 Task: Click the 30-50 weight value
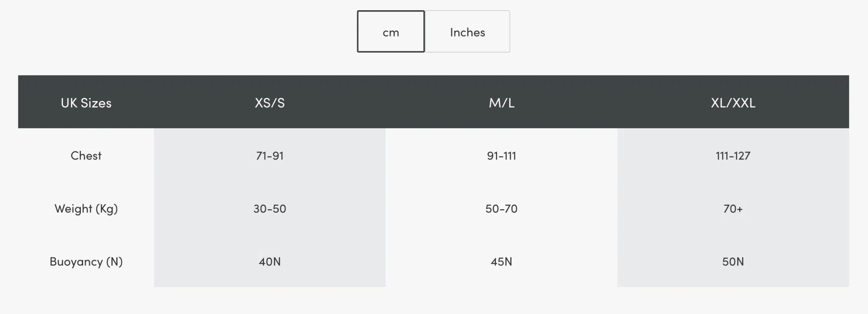point(270,209)
